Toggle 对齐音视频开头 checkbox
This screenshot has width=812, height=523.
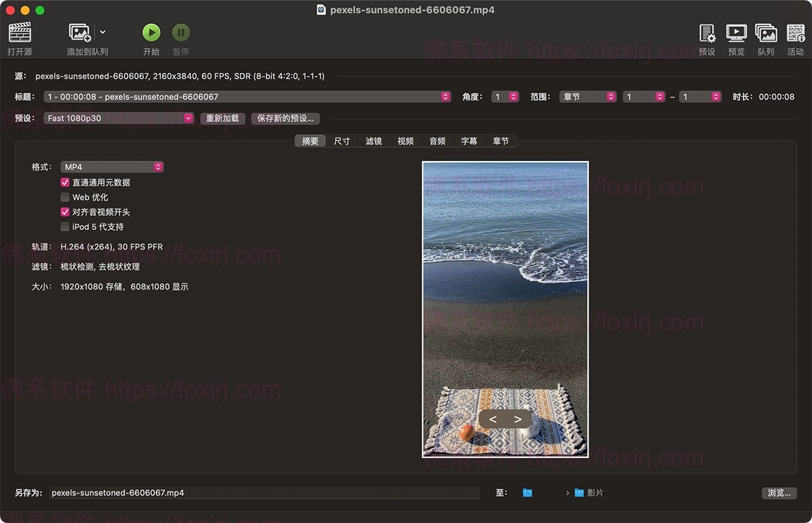(65, 212)
